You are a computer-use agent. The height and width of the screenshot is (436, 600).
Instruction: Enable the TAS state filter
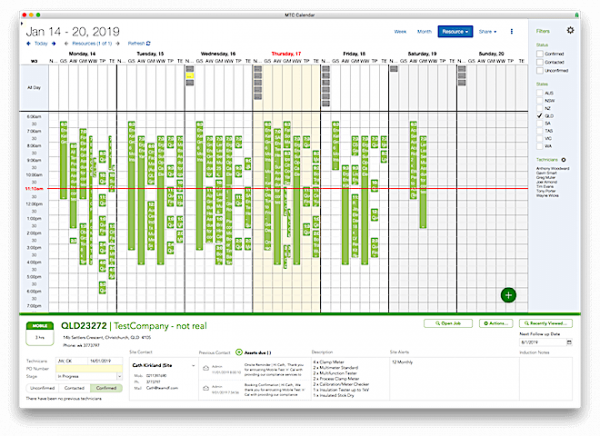[x=540, y=131]
